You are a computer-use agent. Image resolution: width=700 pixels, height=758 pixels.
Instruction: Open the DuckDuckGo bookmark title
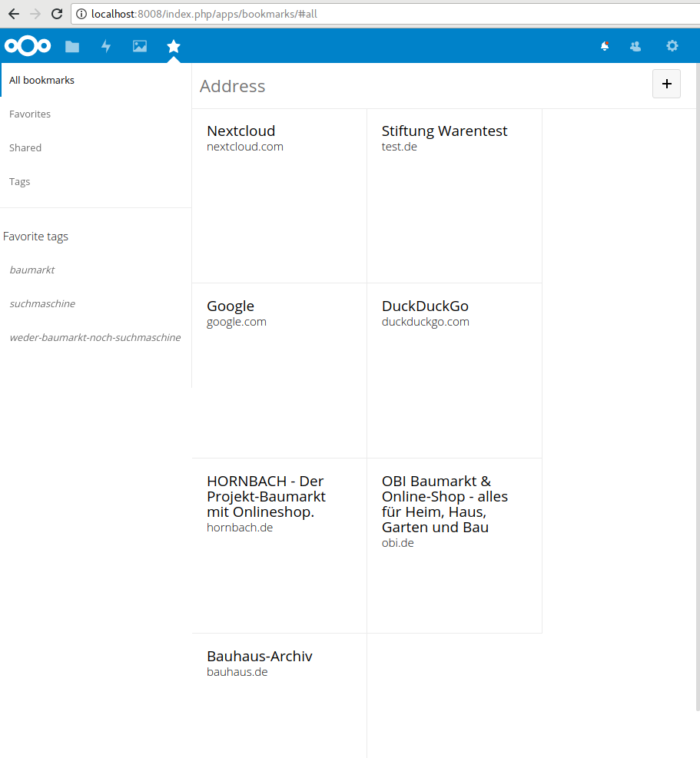425,306
